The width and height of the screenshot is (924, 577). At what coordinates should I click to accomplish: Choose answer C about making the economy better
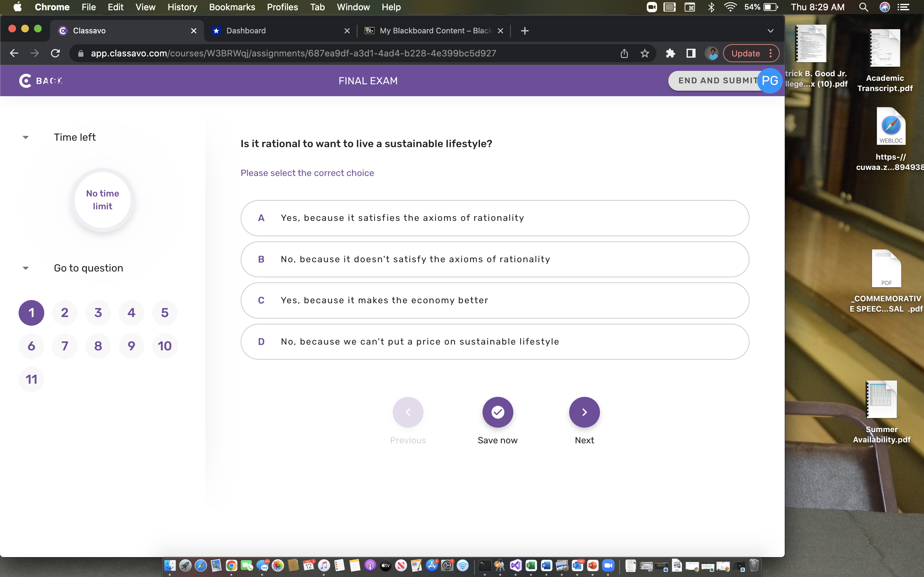click(x=494, y=300)
